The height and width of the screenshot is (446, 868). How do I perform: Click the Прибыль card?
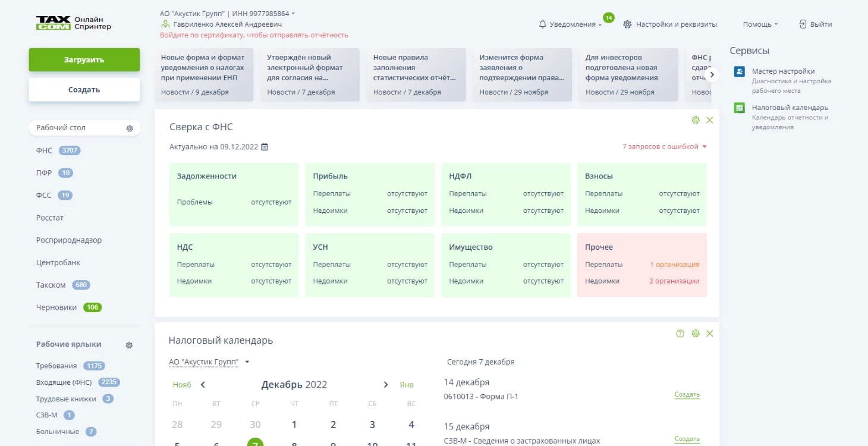(370, 194)
